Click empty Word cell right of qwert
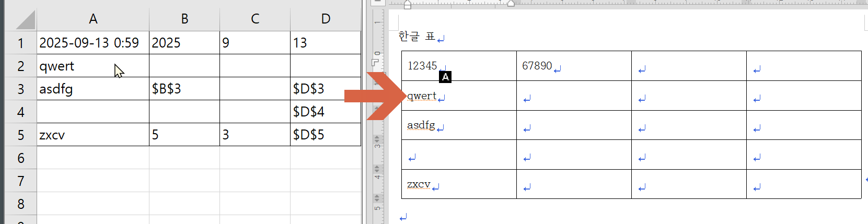Screen dimensions: 868x224 (x=574, y=96)
